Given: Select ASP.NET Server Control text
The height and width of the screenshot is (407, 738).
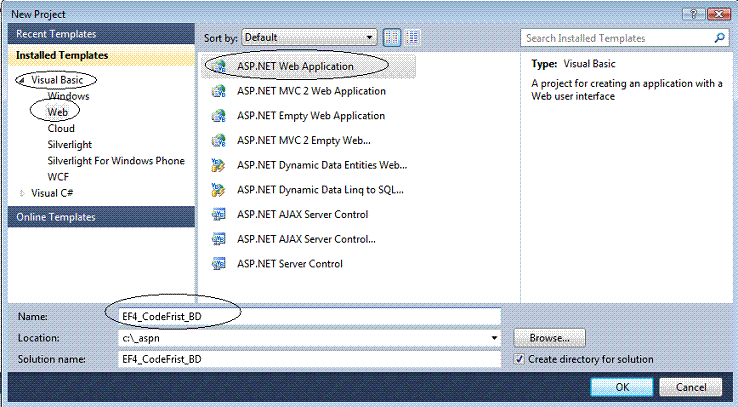Looking at the screenshot, I should (x=289, y=263).
